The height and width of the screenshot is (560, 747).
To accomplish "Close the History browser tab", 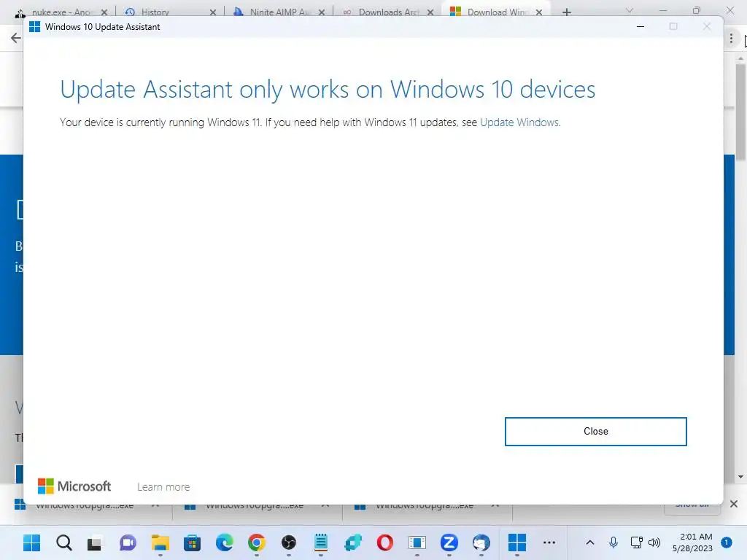I will pos(213,12).
